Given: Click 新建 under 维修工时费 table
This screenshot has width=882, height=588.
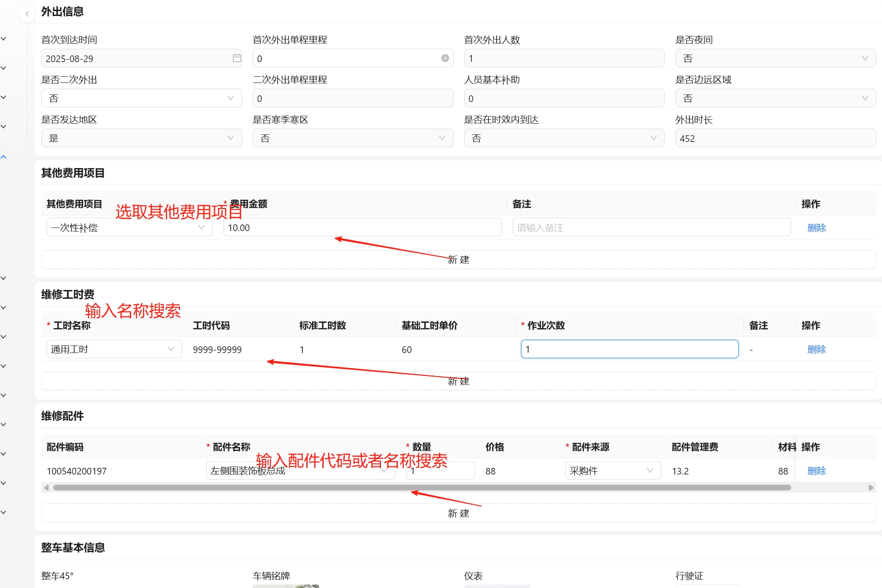Looking at the screenshot, I should (459, 381).
